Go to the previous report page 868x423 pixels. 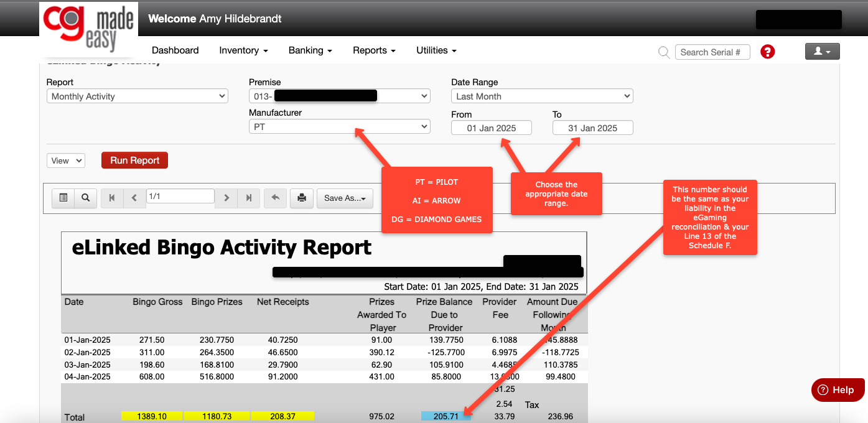coord(134,198)
